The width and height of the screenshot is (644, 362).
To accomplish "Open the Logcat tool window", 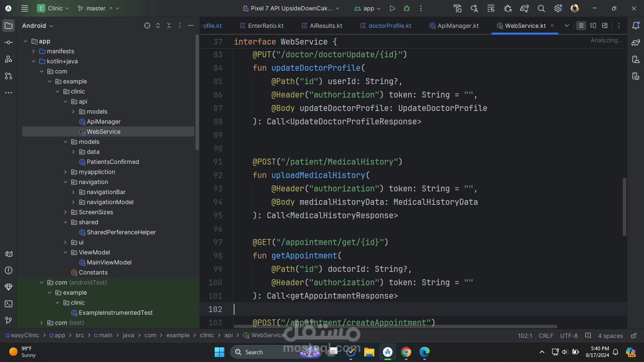I will point(9,254).
